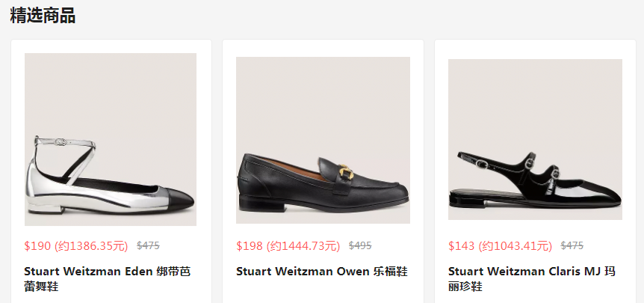
Task: Click the $198 (约1444.73元) sale price
Action: [288, 246]
